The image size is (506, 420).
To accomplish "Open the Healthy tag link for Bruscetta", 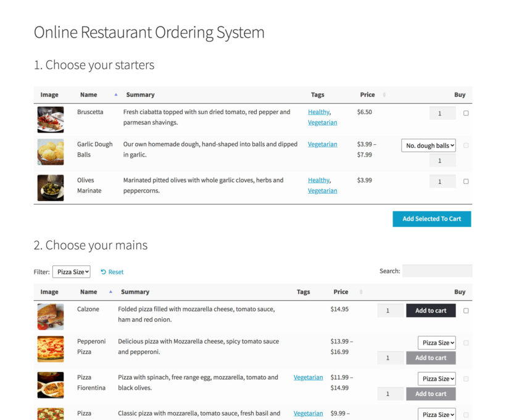I will (x=318, y=112).
